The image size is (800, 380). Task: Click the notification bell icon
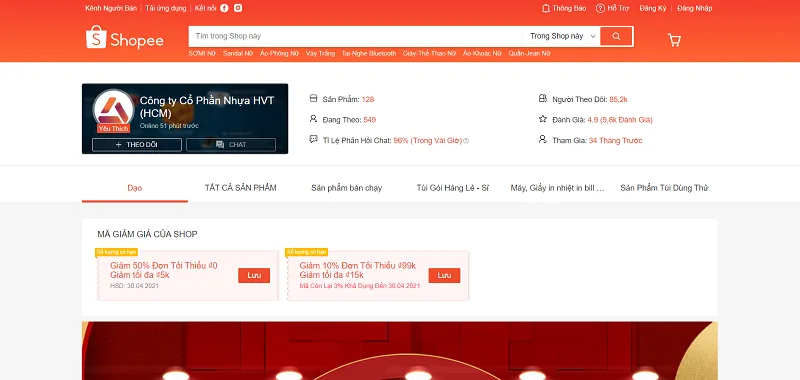546,8
